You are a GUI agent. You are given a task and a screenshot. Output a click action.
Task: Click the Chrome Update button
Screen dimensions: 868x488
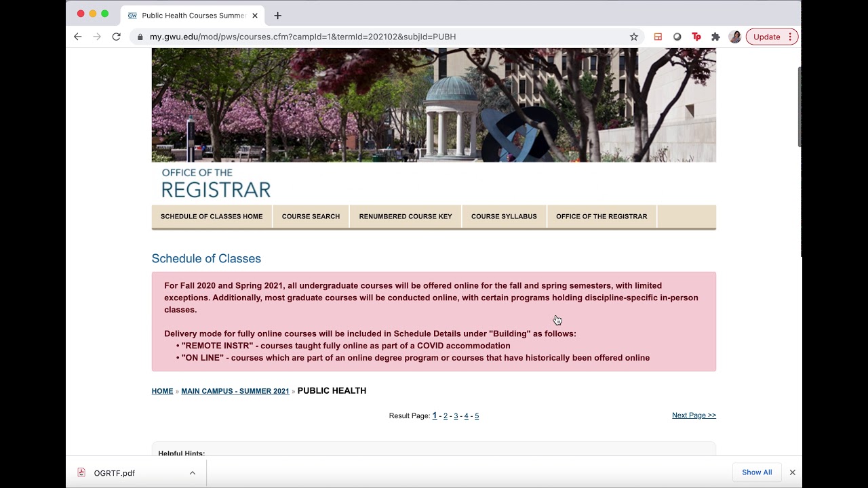pyautogui.click(x=772, y=37)
